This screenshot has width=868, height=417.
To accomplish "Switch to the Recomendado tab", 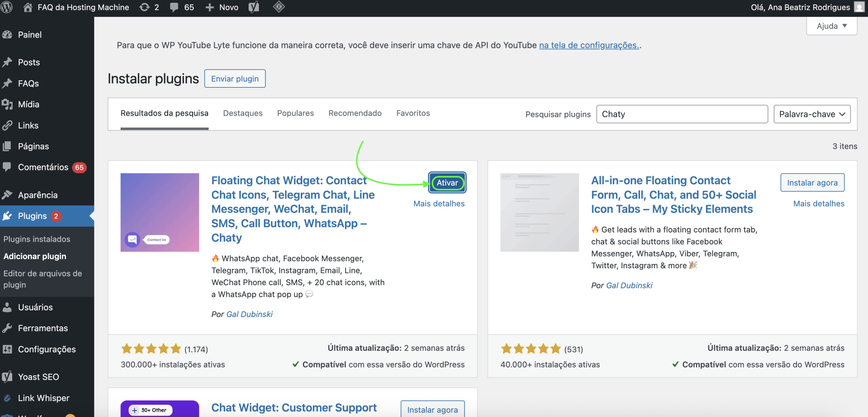I will (355, 113).
